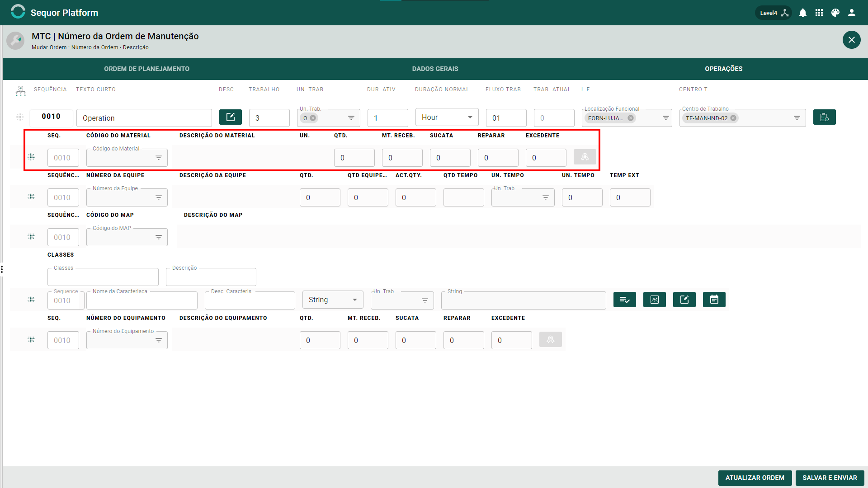Open the Centro de Trabalho filter list
Viewport: 868px width, 488px height.
pyautogui.click(x=797, y=118)
